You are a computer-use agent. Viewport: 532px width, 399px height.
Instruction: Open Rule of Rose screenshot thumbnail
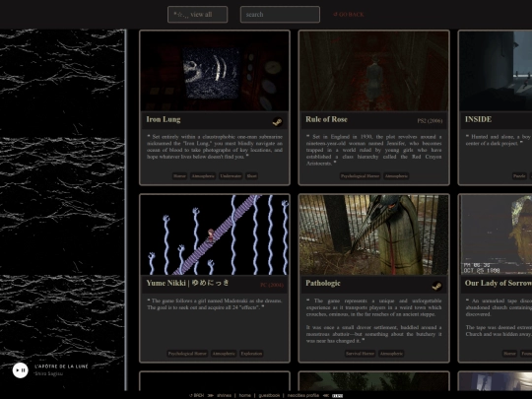tap(374, 71)
